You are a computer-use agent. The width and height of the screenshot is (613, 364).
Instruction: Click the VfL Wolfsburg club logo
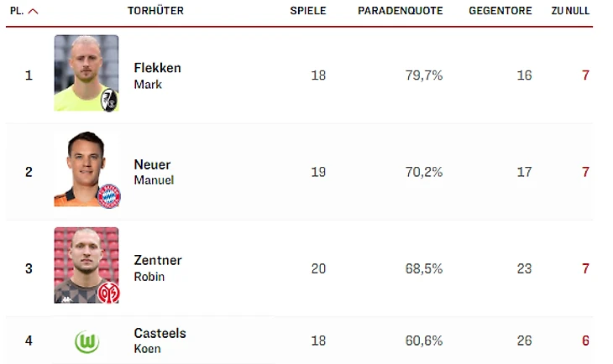pyautogui.click(x=86, y=341)
